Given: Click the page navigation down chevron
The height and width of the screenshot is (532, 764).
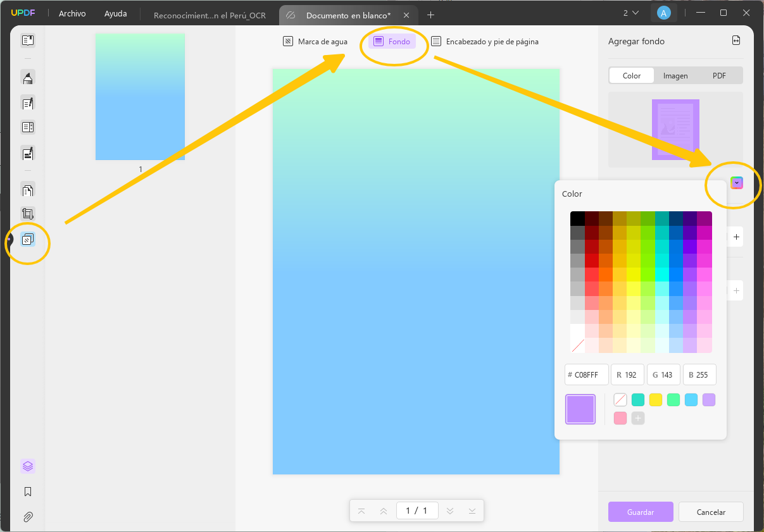Looking at the screenshot, I should coord(449,510).
